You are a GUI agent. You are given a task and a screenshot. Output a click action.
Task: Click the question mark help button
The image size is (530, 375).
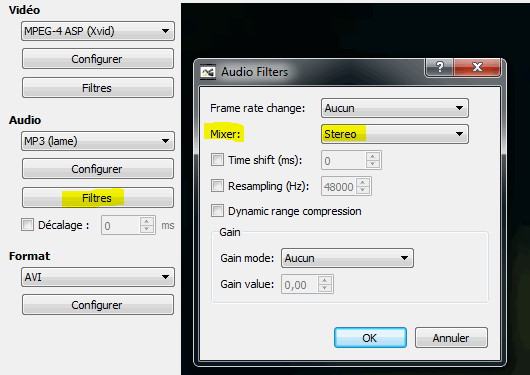439,67
